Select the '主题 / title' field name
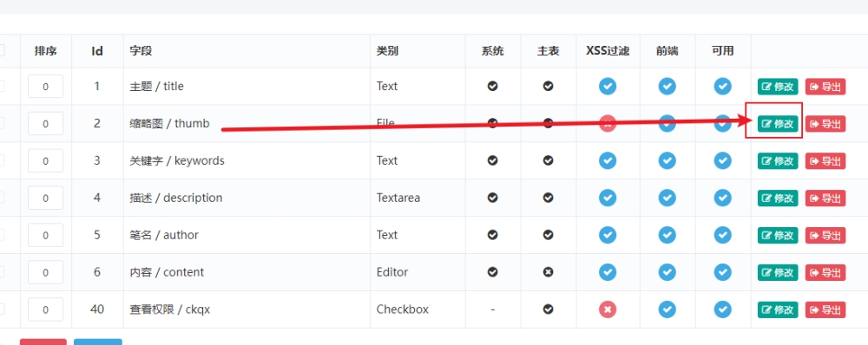Viewport: 868px width, 345px height. click(x=156, y=87)
